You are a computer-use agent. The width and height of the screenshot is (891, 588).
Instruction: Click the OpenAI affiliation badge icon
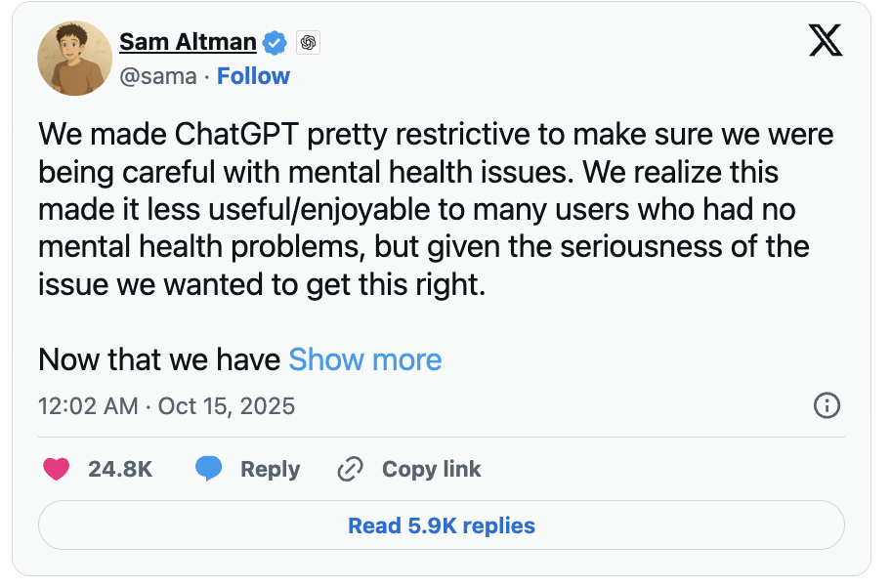pyautogui.click(x=308, y=42)
